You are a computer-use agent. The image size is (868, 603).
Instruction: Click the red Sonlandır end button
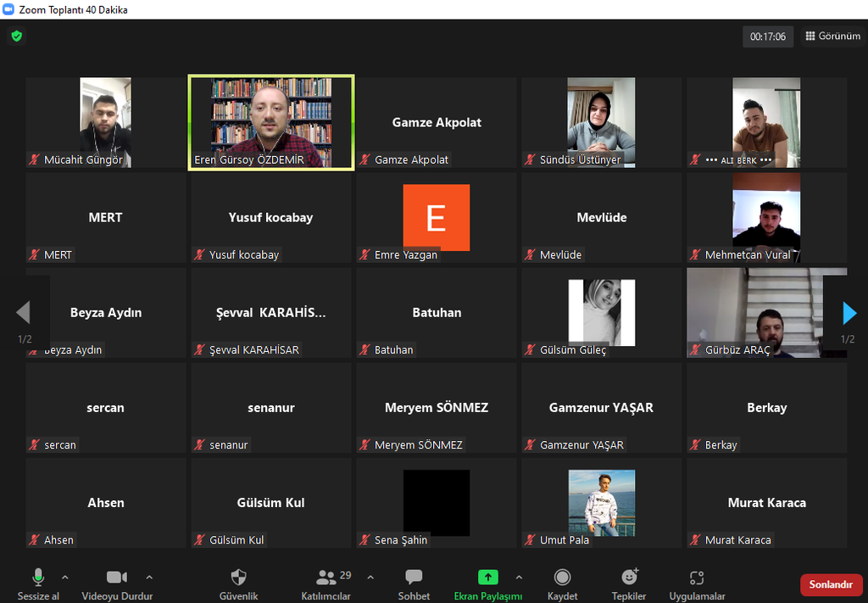click(831, 584)
